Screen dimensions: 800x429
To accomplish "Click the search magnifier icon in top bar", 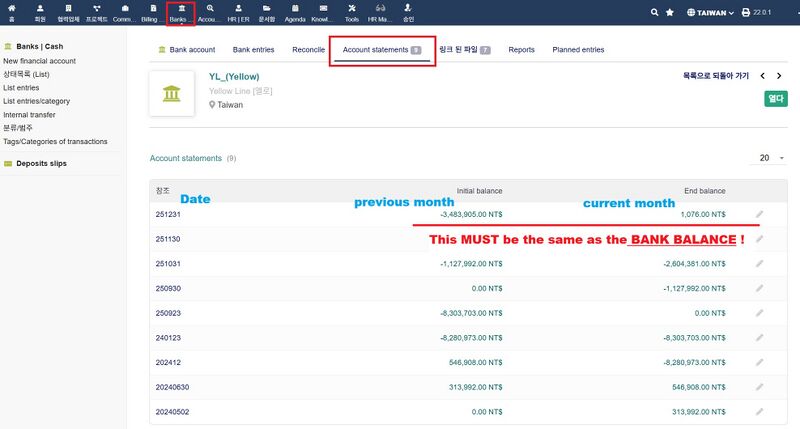I will (x=655, y=12).
